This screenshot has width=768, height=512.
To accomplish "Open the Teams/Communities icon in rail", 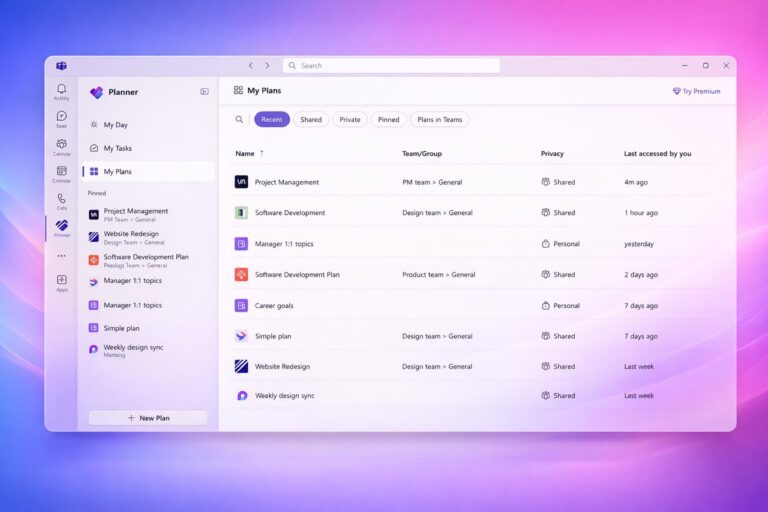I will [61, 144].
